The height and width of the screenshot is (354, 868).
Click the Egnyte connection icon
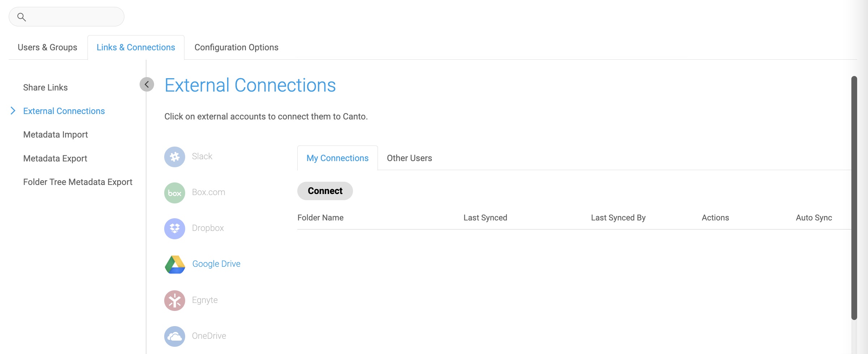(x=175, y=300)
